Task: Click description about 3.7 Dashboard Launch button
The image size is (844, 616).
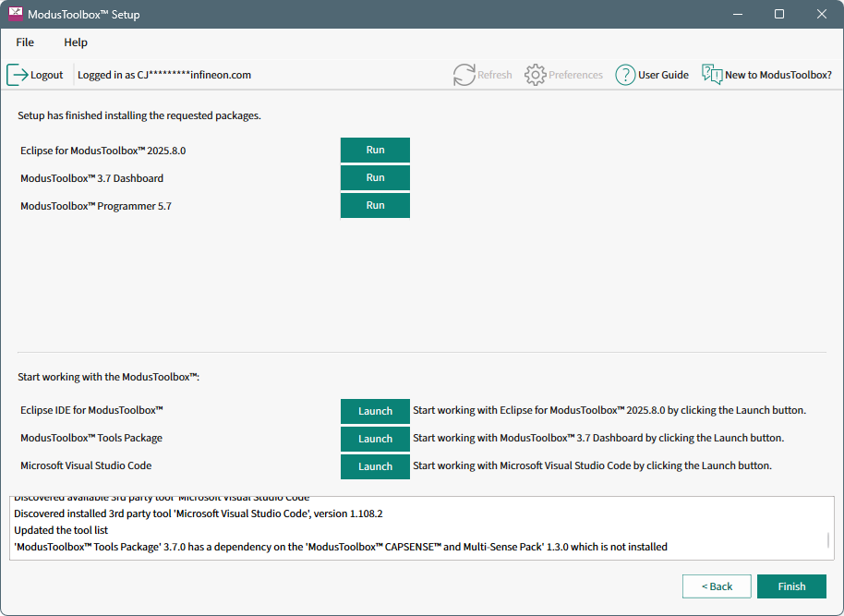Action: point(598,438)
